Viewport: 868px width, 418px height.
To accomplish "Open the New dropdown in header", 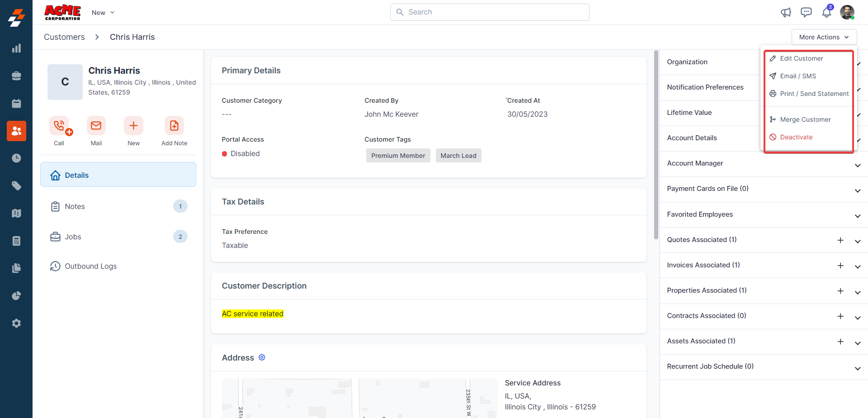I will [x=103, y=13].
